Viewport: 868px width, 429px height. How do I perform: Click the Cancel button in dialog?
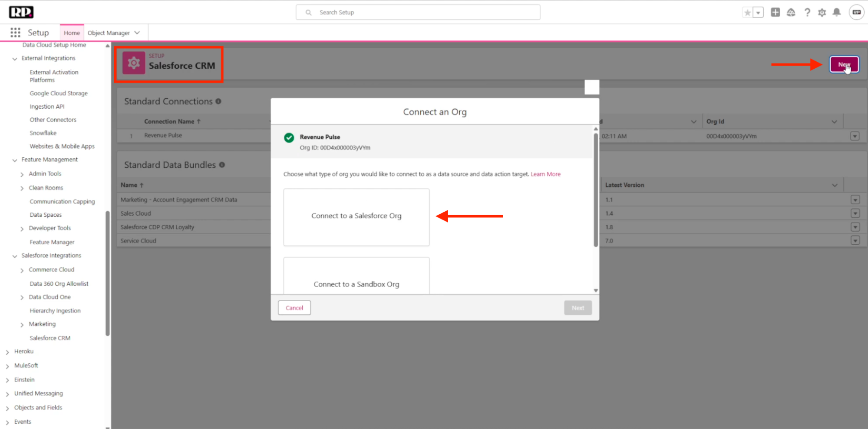tap(294, 308)
